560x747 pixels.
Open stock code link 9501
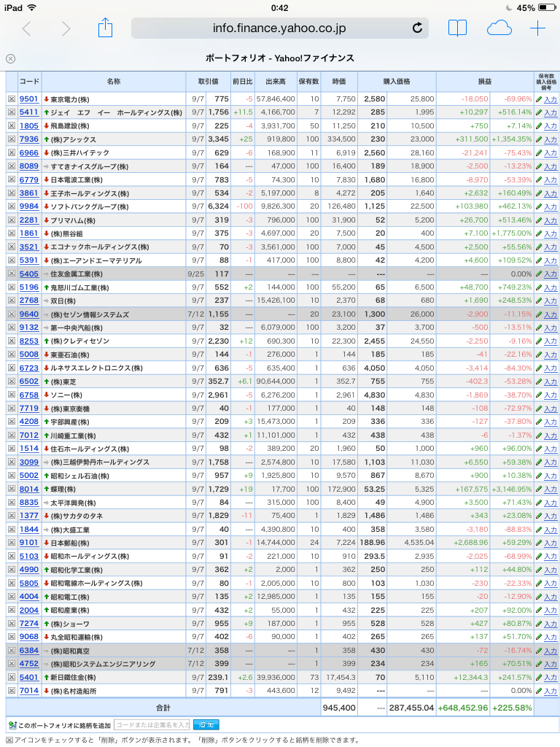coord(29,99)
